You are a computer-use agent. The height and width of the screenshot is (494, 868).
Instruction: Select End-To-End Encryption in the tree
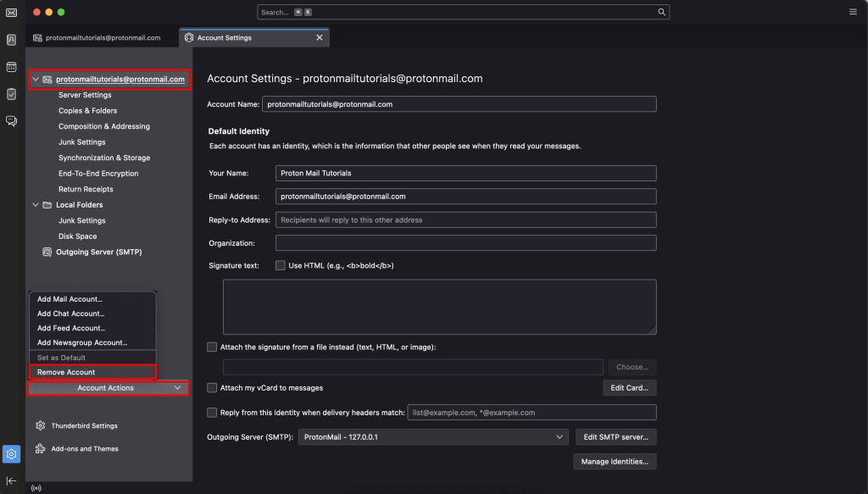click(x=98, y=173)
